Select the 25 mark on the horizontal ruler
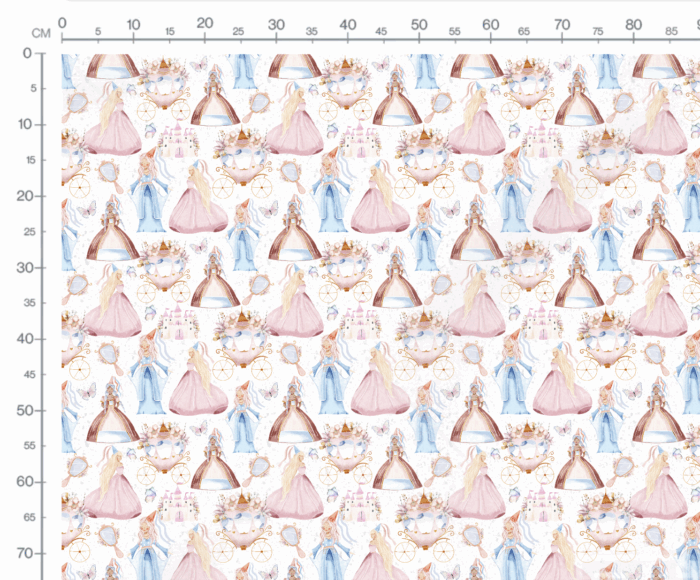This screenshot has width=700, height=580. tap(238, 31)
